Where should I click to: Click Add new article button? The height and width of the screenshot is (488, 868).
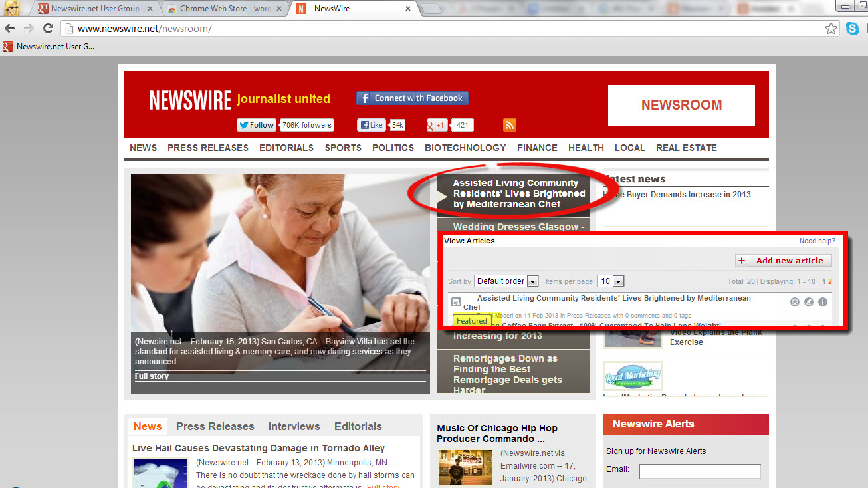(x=784, y=261)
